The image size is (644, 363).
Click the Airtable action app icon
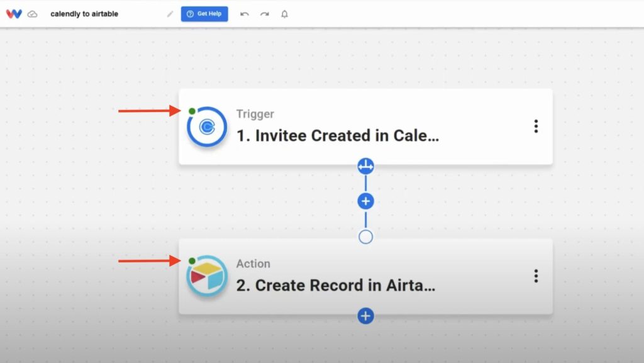207,276
